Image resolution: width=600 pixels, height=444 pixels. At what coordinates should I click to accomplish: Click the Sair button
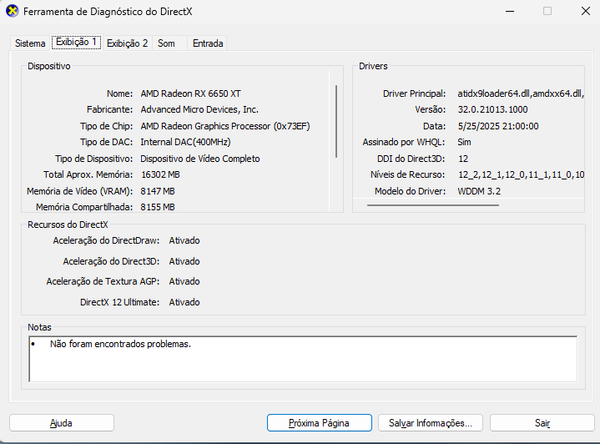coord(542,423)
